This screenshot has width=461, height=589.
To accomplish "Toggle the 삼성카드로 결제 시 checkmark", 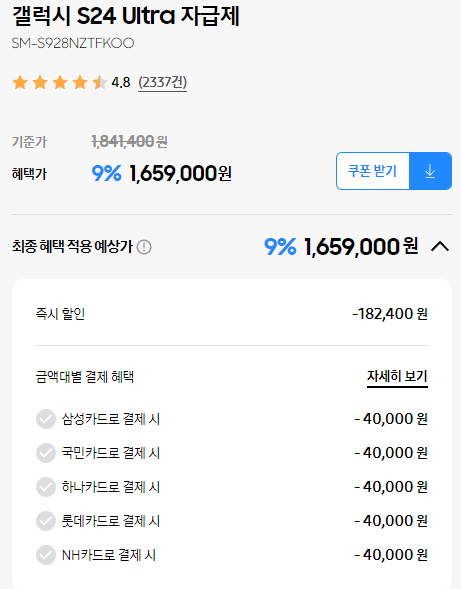I will (46, 419).
